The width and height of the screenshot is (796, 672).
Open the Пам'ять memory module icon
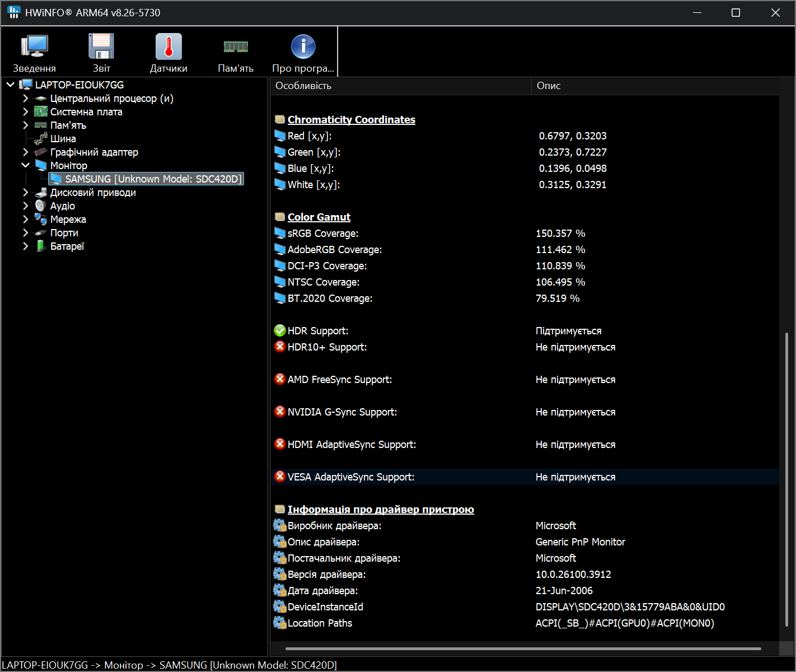[236, 46]
